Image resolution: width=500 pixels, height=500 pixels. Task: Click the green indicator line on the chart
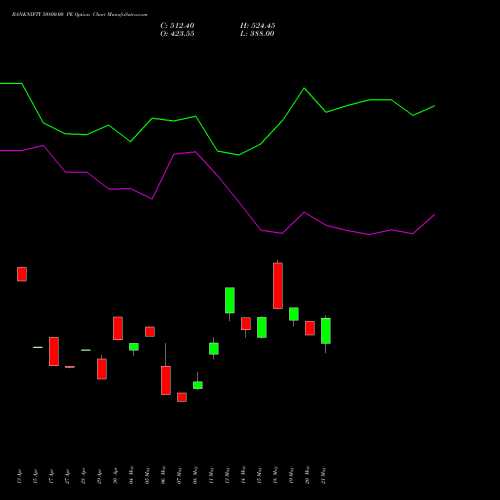click(217, 151)
